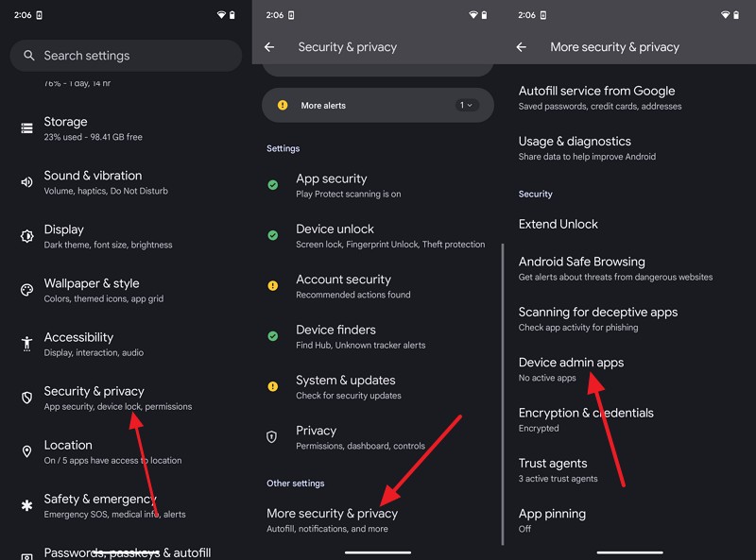This screenshot has height=560, width=756.
Task: Tap the Storage list icon
Action: (x=27, y=128)
